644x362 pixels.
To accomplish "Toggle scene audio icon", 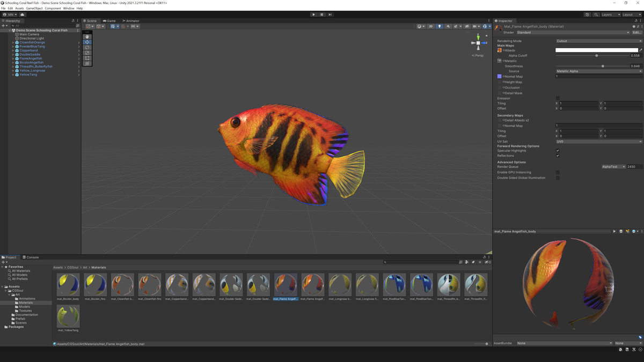I will [x=448, y=26].
